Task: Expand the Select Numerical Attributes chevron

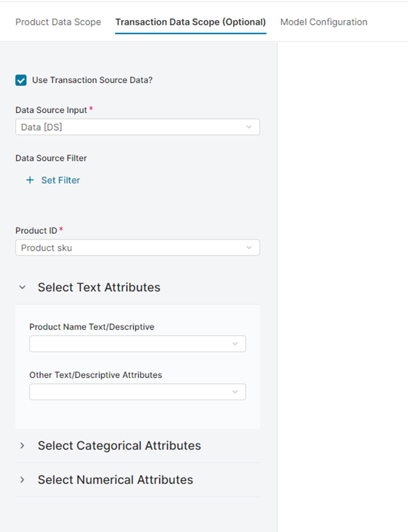Action: pos(22,480)
